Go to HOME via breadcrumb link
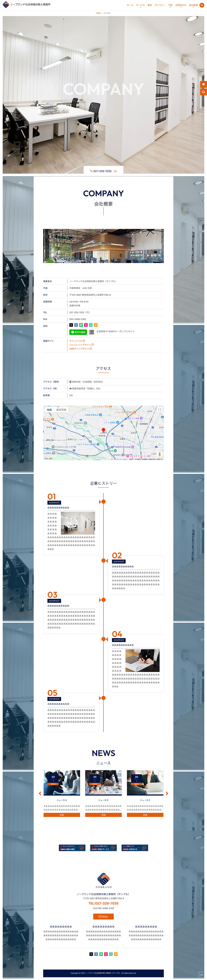Image resolution: width=207 pixels, height=980 pixels. pyautogui.click(x=98, y=13)
